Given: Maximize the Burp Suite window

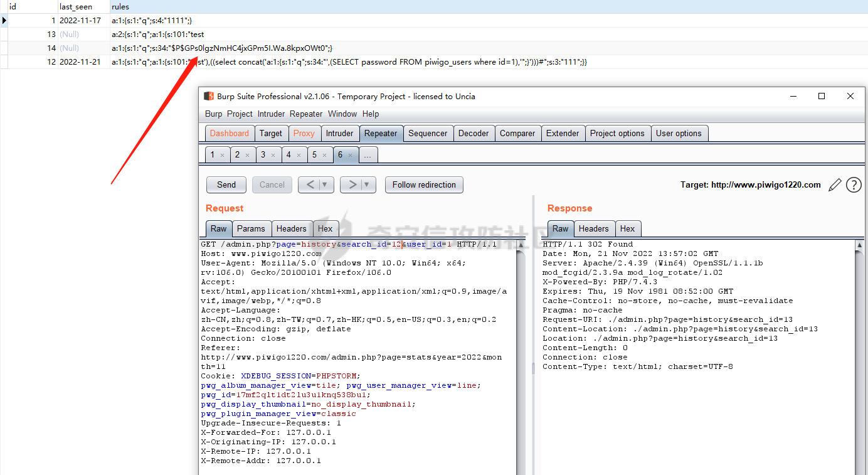Looking at the screenshot, I should [x=822, y=96].
